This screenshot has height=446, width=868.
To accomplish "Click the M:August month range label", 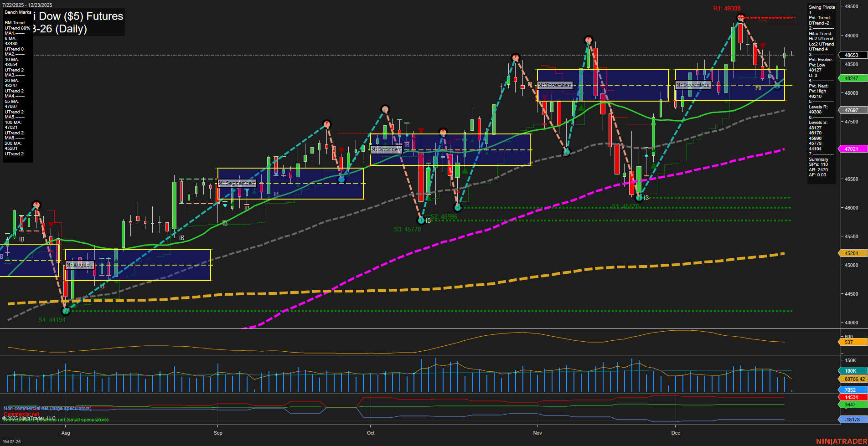I will 80,264.
